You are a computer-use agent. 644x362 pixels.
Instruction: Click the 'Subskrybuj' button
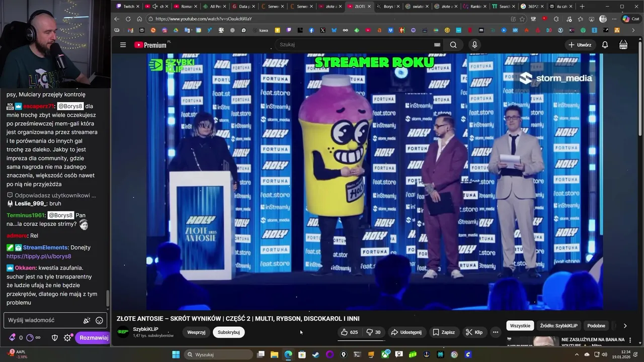coord(228,332)
